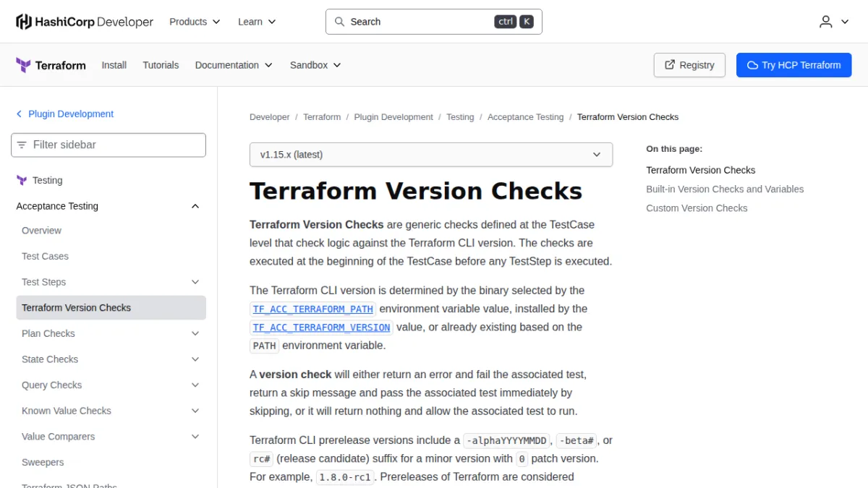Open the Products dropdown menu

pyautogui.click(x=195, y=22)
